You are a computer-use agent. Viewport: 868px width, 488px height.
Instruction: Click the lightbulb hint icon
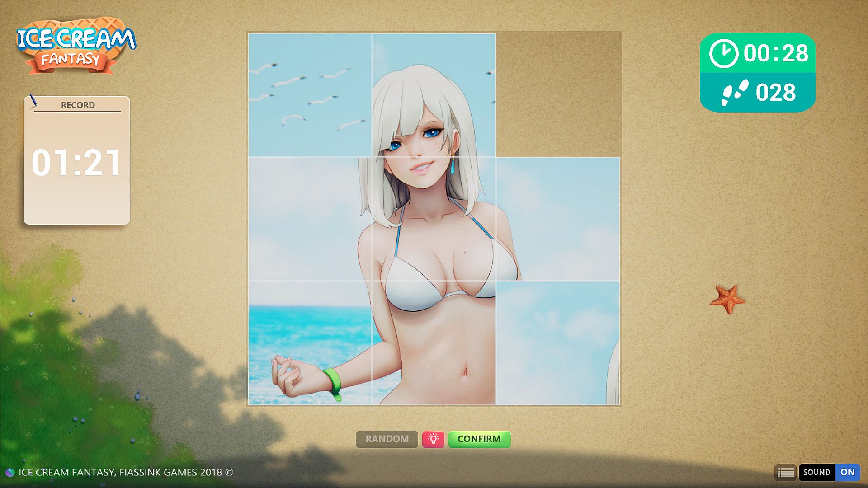[433, 439]
